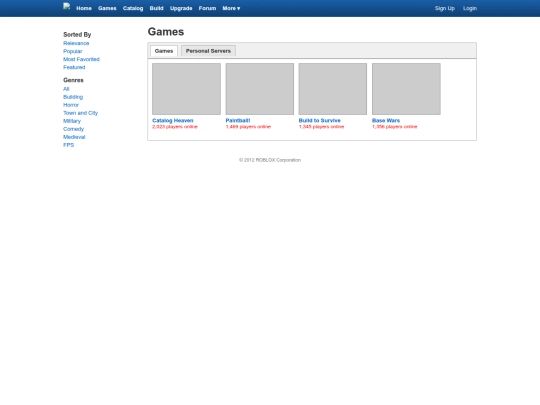Open the Upgrade nav item
Image resolution: width=540 pixels, height=405 pixels.
[x=181, y=8]
